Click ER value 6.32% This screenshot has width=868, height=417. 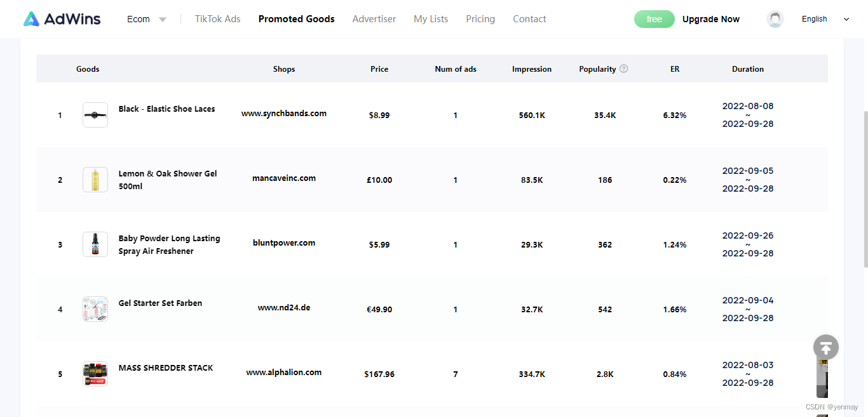[675, 116]
